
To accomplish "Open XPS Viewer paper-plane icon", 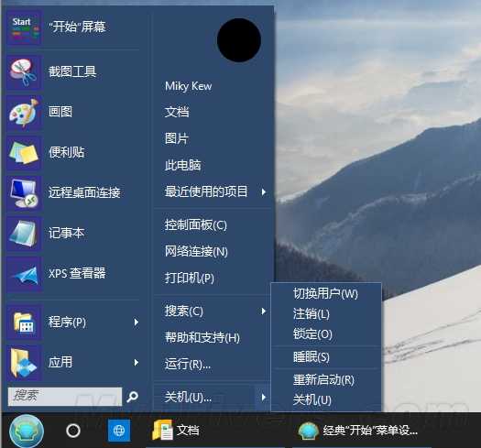I will (x=24, y=274).
